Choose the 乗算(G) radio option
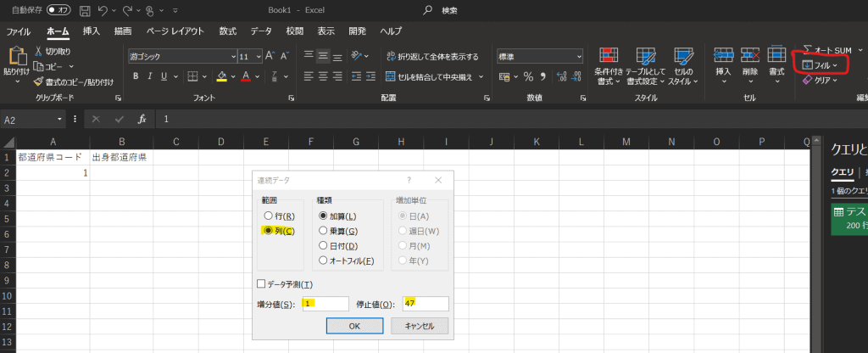This screenshot has height=353, width=868. 322,230
